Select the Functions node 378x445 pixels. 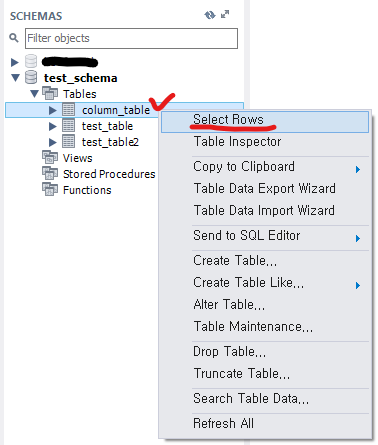[87, 190]
